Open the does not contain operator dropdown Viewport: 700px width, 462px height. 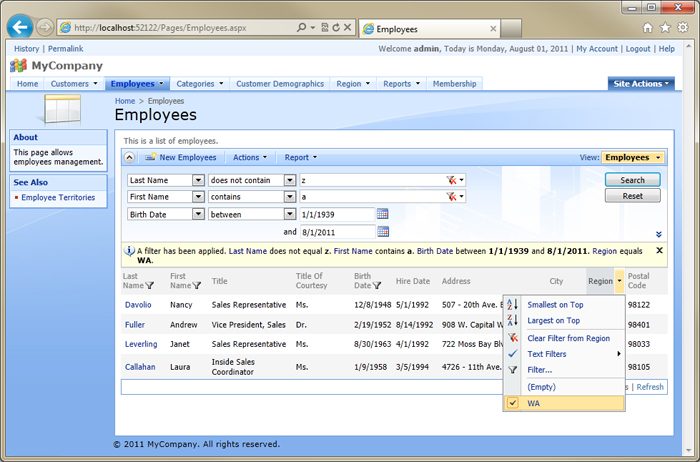[x=290, y=180]
